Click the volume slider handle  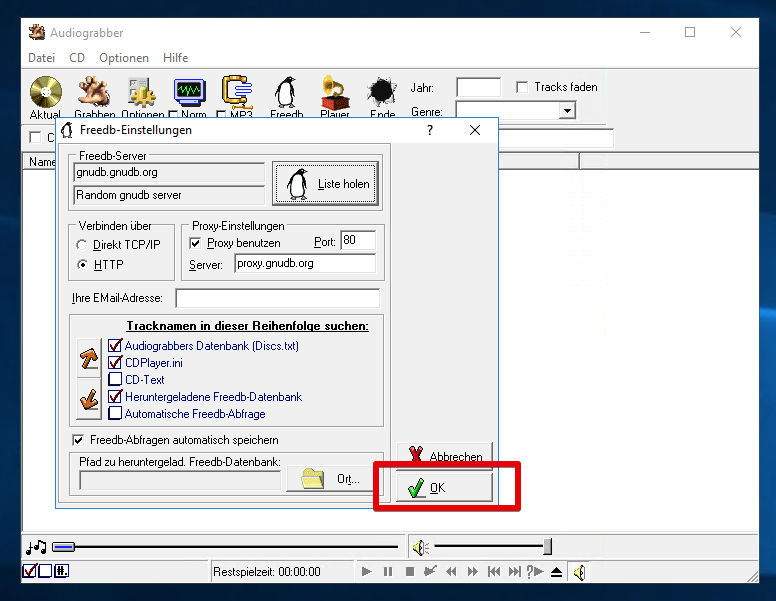(547, 547)
